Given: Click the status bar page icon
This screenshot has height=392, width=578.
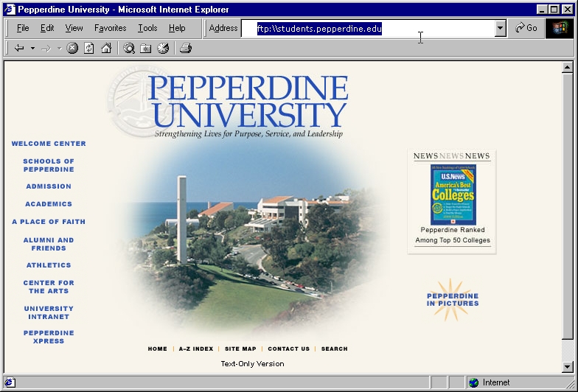Looking at the screenshot, I should point(10,382).
